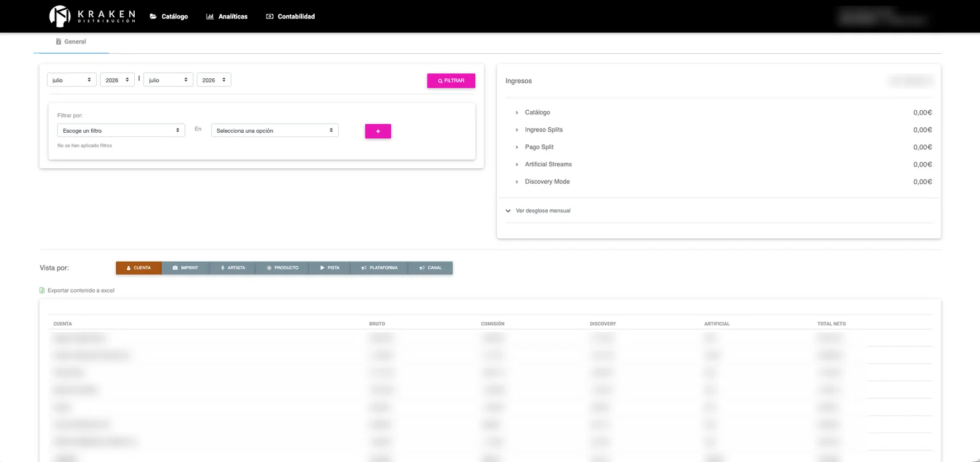
Task: Select the PRODUCTO view button
Action: coord(282,268)
